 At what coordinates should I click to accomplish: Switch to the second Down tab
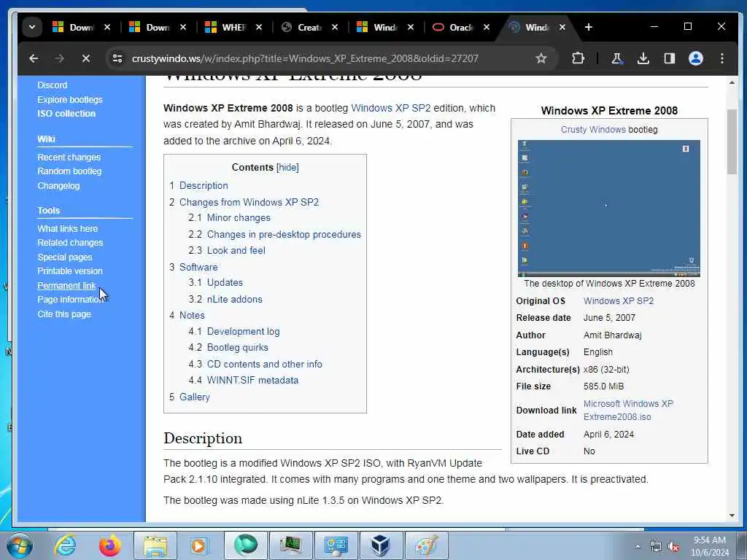pos(149,27)
